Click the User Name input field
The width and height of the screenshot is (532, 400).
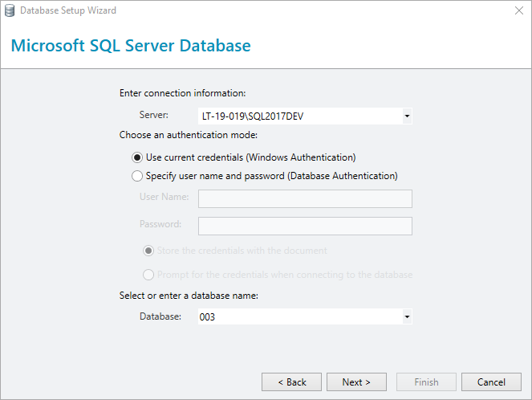[305, 198]
